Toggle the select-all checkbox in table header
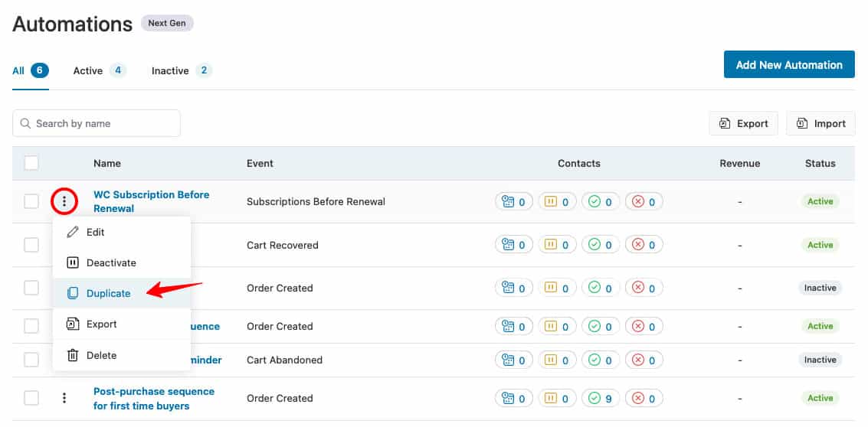Image resolution: width=868 pixels, height=427 pixels. click(31, 163)
